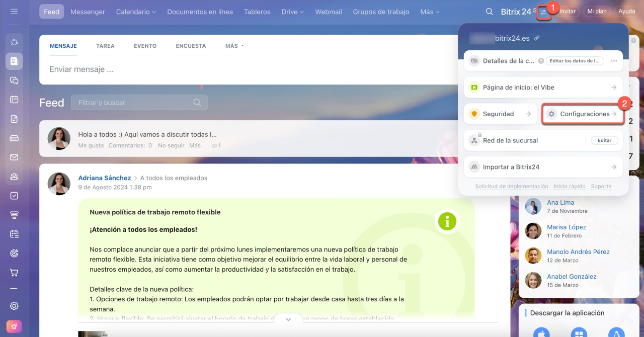Click the sliders settings icon beside Bitrix24
Screen dimensions: 644x337
543,12
